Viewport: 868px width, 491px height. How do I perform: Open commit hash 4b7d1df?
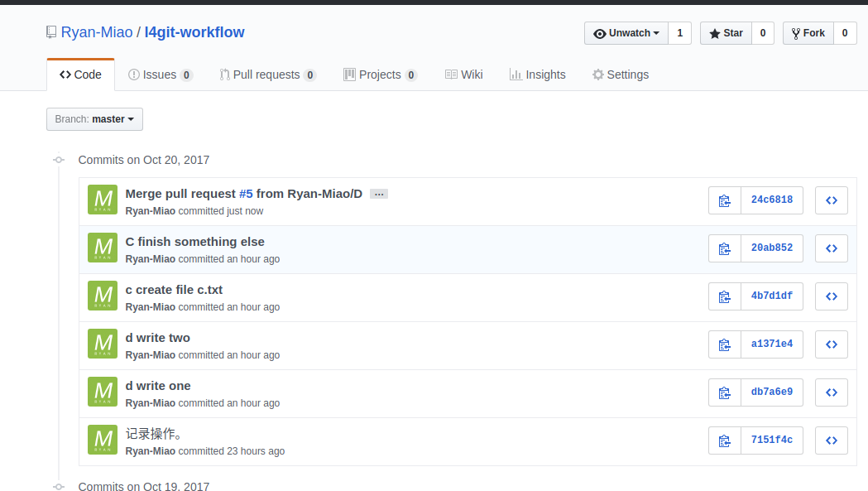pos(772,296)
